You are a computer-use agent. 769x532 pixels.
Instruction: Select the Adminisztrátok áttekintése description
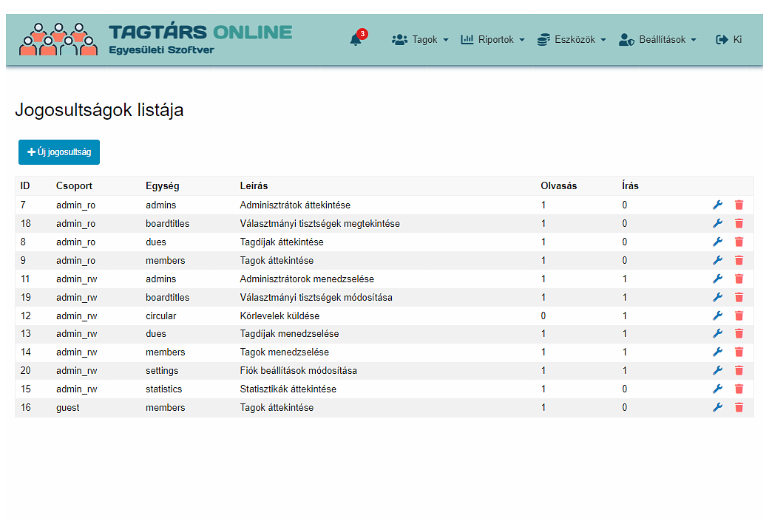295,205
